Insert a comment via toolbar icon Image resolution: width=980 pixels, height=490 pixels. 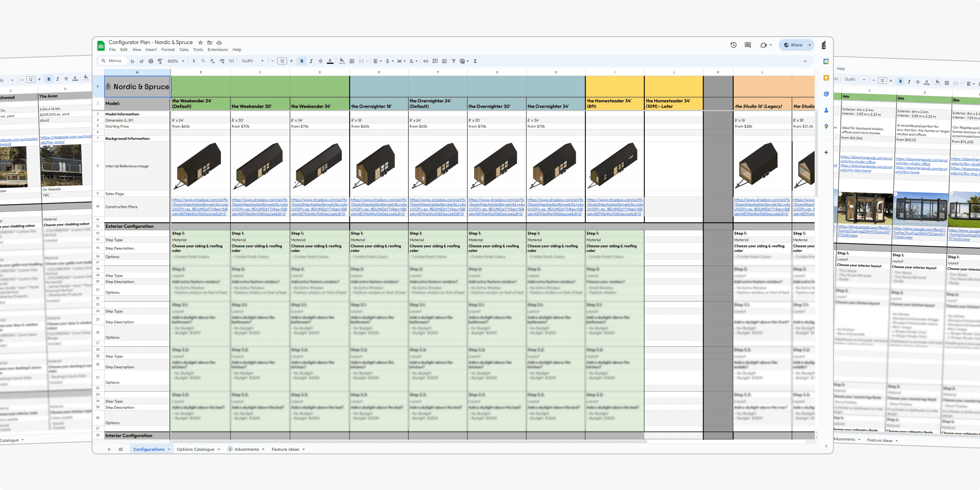[435, 61]
